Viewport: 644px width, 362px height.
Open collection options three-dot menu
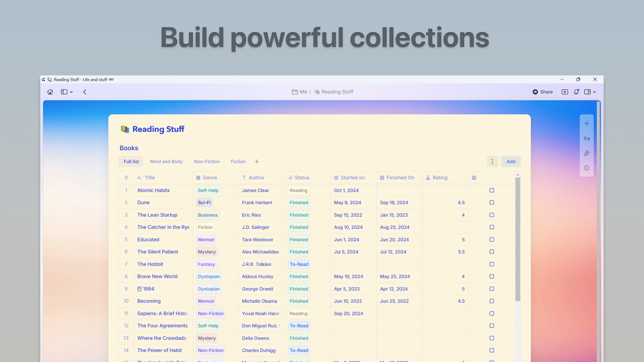[x=492, y=161]
